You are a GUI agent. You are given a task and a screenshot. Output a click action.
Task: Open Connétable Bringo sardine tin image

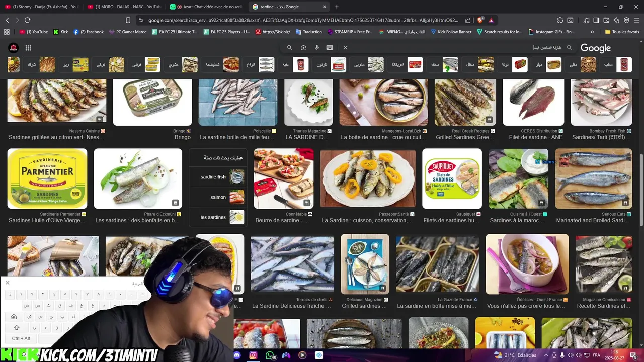coord(152,102)
